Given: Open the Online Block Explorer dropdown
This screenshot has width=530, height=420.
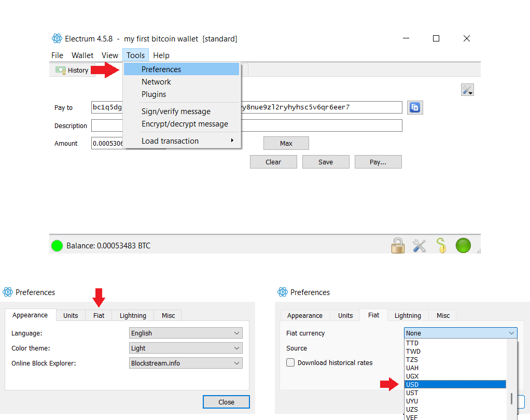Looking at the screenshot, I should (186, 363).
